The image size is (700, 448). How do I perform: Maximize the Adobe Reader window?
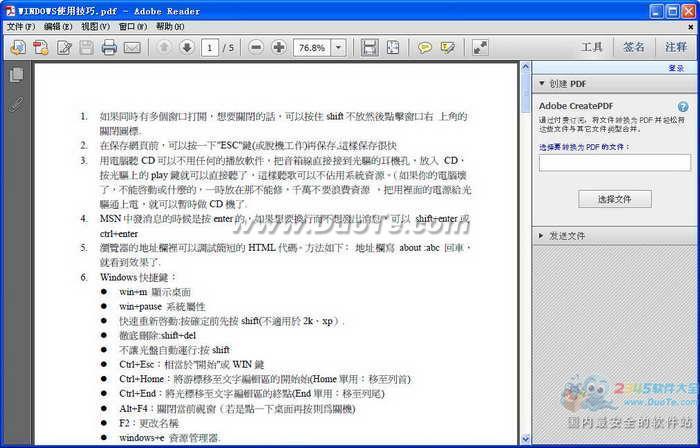click(x=673, y=11)
